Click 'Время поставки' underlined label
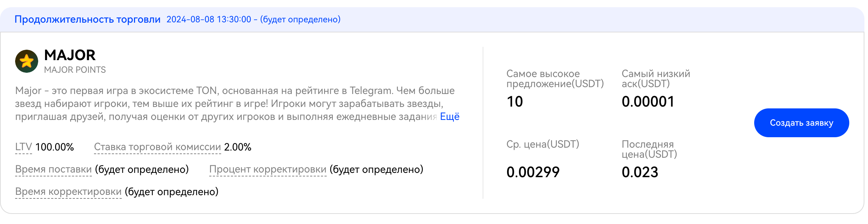This screenshot has height=224, width=868. (53, 169)
